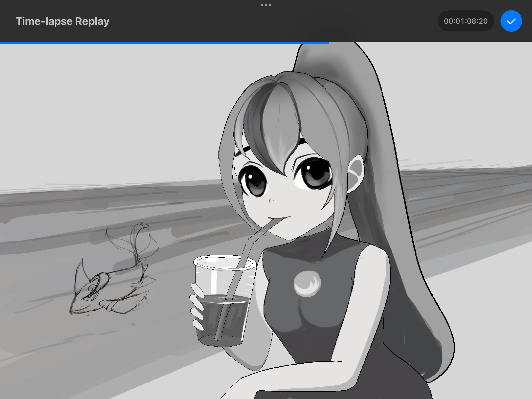The image size is (532, 399).
Task: Tap the timestamp pill showing 00:01:08:20
Action: [466, 21]
